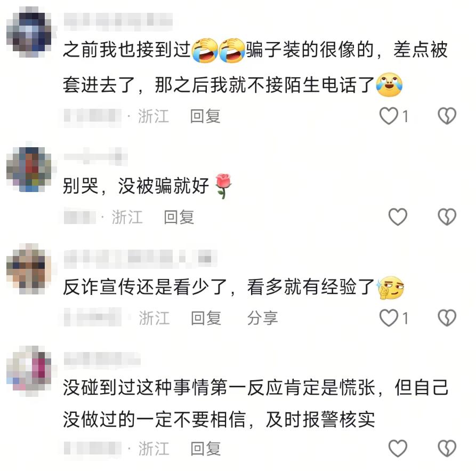476x471 pixels.
Task: Dislike the '及时报警核实' comment
Action: coord(447,449)
